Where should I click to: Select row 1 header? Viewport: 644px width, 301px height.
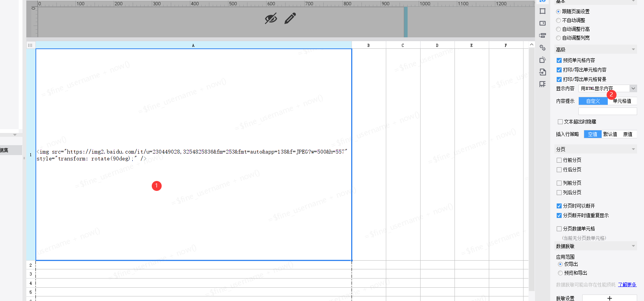31,155
